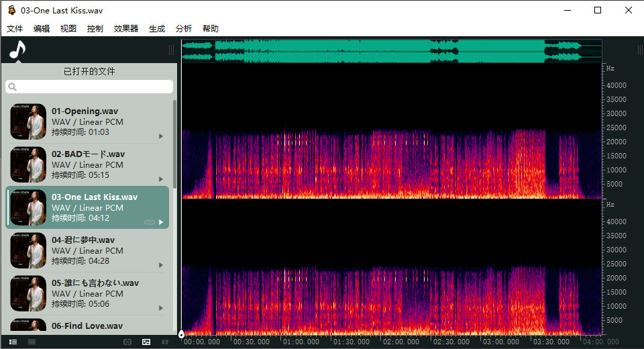Switch to detailed list view icon
This screenshot has height=349, width=644.
tap(13, 342)
